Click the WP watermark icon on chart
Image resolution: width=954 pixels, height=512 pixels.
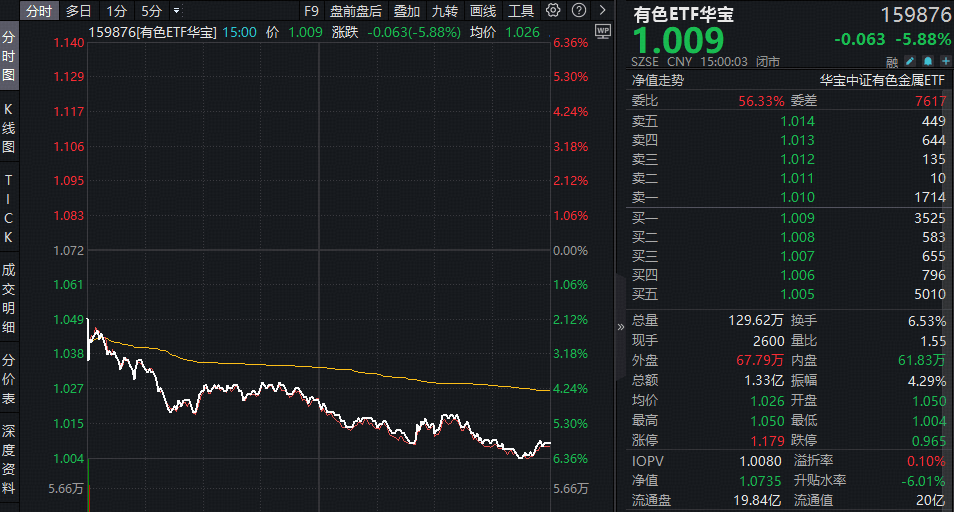(x=602, y=31)
